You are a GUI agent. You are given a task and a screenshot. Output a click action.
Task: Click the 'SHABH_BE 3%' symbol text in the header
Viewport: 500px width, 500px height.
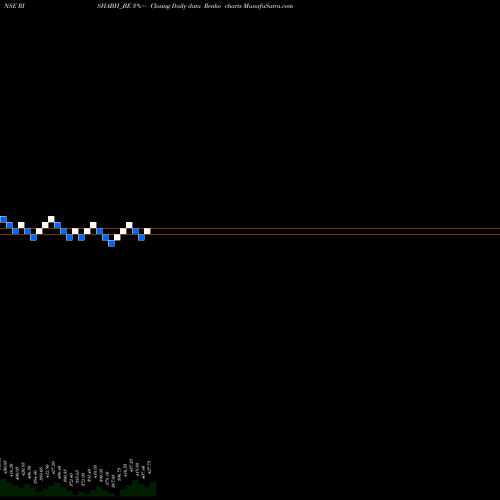pyautogui.click(x=119, y=6)
